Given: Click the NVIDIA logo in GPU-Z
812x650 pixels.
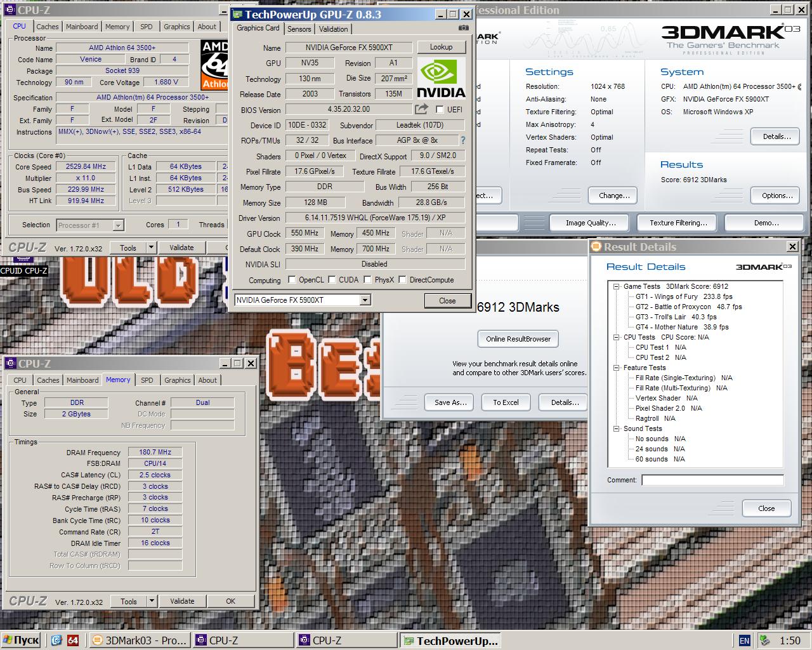Looking at the screenshot, I should (x=441, y=78).
